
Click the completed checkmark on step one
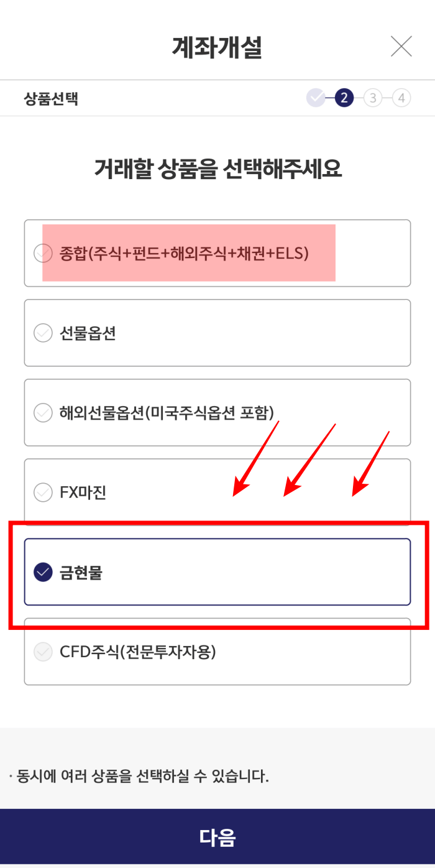coord(316,98)
